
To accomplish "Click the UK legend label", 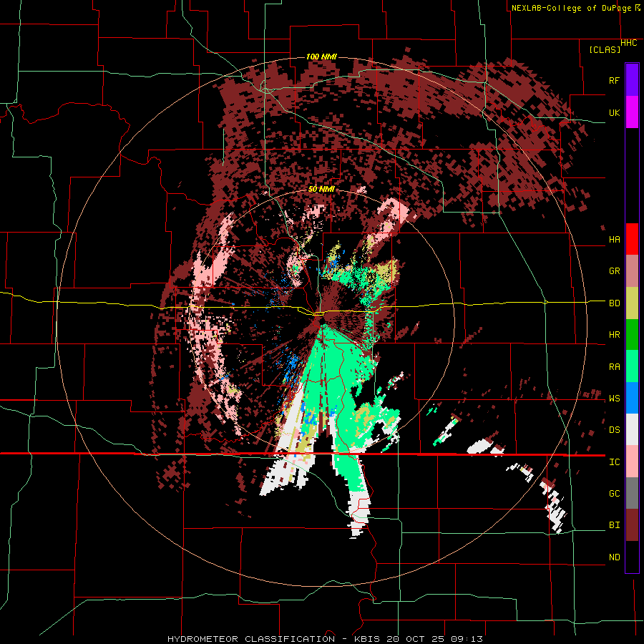I will pyautogui.click(x=615, y=112).
